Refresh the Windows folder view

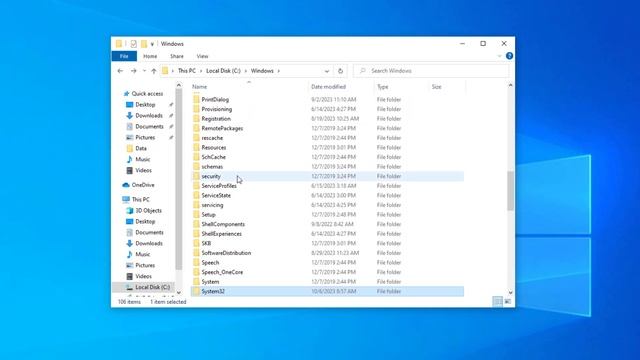pos(340,71)
